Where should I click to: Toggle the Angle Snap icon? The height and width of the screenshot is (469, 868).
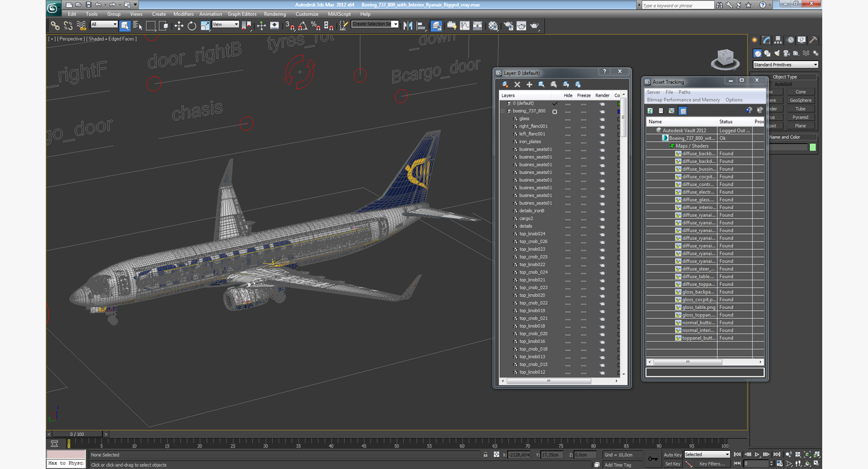pos(303,25)
